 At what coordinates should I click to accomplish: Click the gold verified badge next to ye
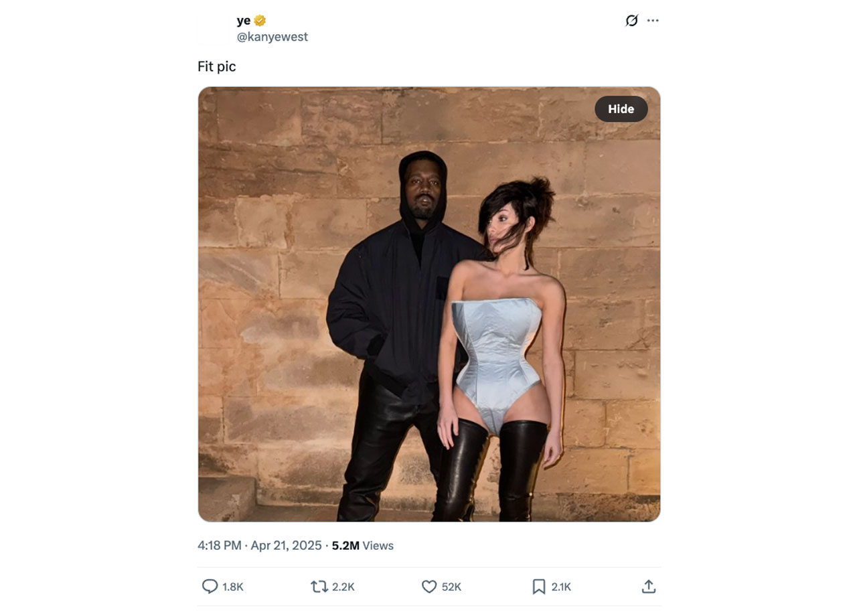(260, 21)
